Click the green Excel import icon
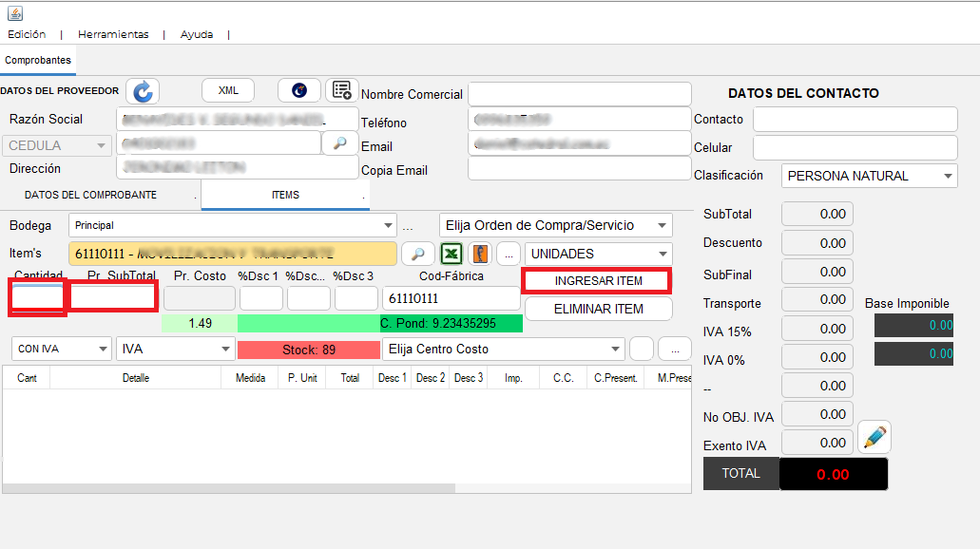 point(452,254)
